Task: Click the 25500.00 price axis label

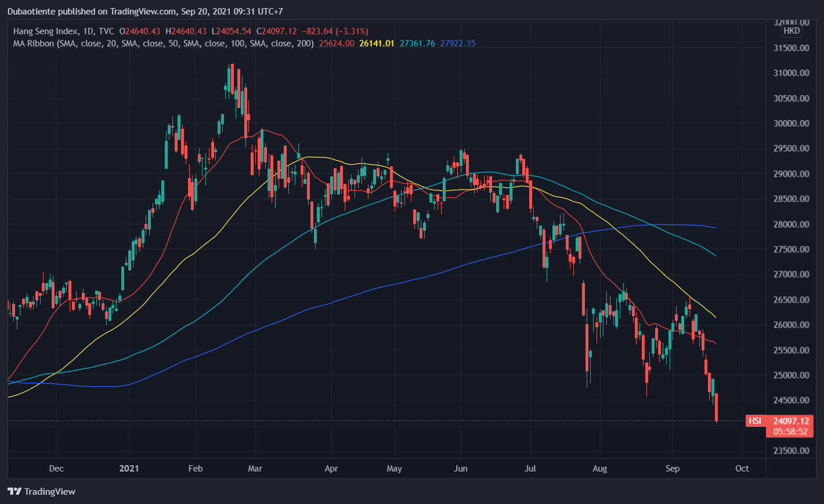Action: (x=791, y=350)
